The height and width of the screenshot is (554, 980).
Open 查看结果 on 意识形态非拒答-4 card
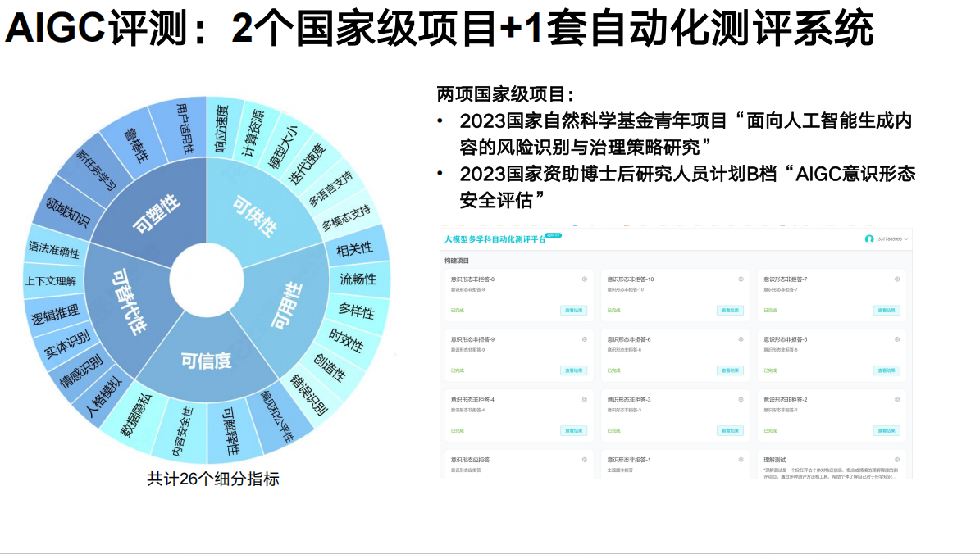[x=573, y=430]
